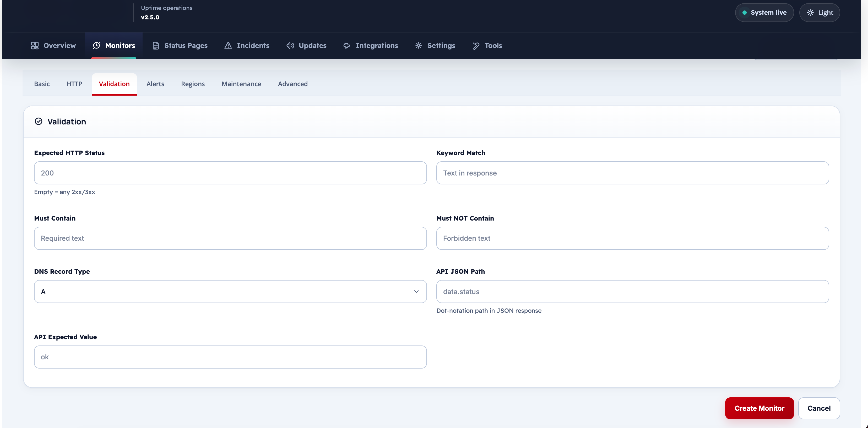Click the Uptime operations header text

pyautogui.click(x=166, y=8)
